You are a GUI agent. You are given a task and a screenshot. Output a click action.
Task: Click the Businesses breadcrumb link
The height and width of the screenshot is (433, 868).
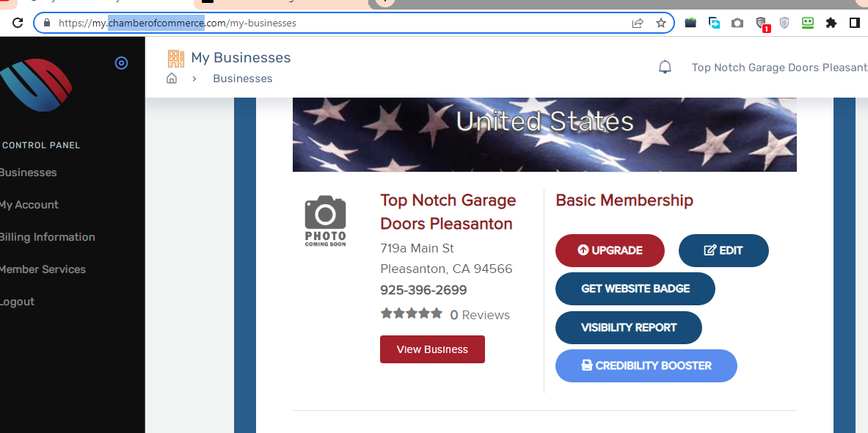coord(242,78)
